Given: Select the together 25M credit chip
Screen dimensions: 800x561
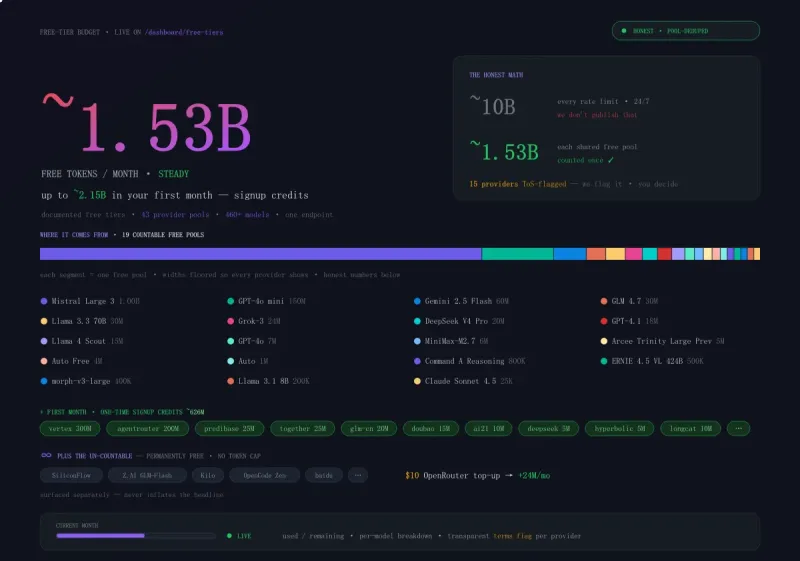Looking at the screenshot, I should pyautogui.click(x=303, y=428).
